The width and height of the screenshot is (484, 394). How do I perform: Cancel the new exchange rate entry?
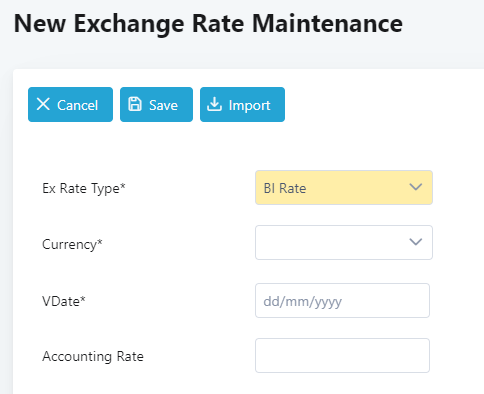(70, 105)
